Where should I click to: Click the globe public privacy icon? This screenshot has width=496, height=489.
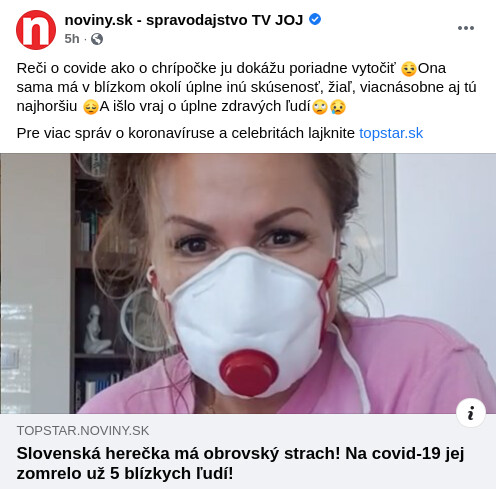[x=97, y=39]
